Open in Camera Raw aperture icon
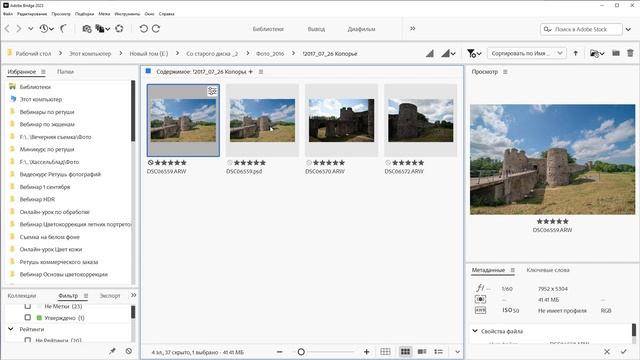This screenshot has width=640, height=360. [x=119, y=29]
